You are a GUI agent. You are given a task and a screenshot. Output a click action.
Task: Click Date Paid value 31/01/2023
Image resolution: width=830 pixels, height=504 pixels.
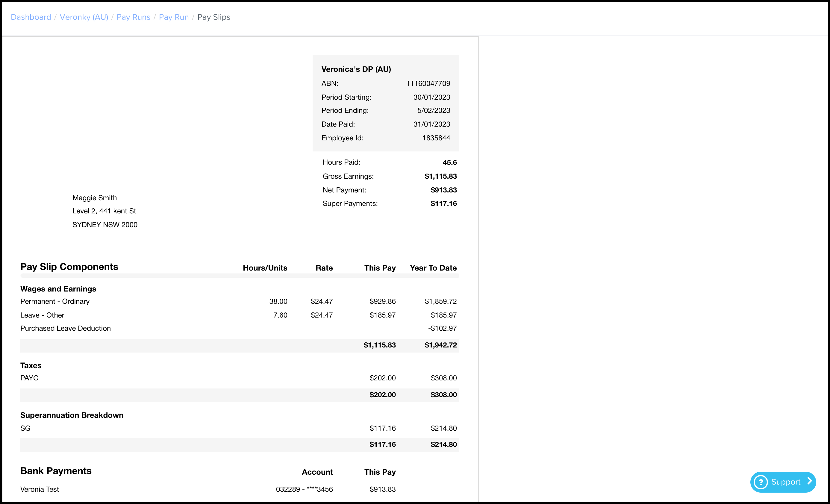431,124
